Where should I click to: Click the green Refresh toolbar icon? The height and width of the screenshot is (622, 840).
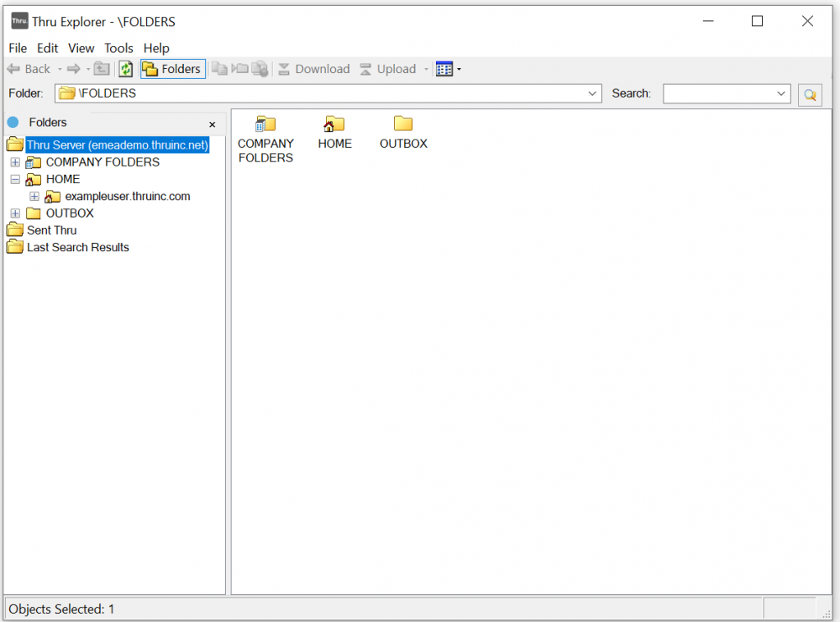(x=126, y=69)
